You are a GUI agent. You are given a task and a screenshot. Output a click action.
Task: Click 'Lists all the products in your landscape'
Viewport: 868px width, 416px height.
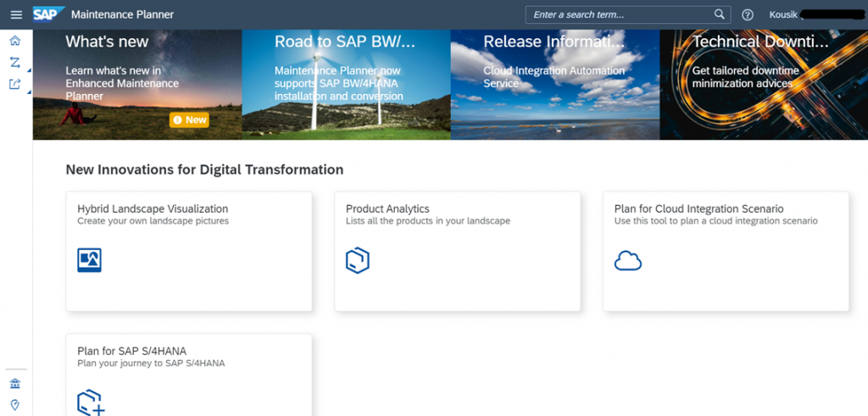[428, 221]
